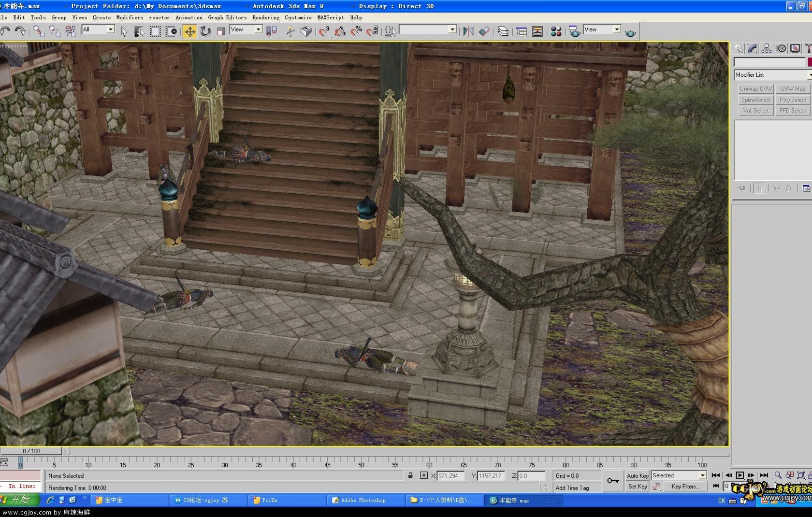Click Quick Render teapot icon
The width and height of the screenshot is (812, 517).
pyautogui.click(x=630, y=32)
